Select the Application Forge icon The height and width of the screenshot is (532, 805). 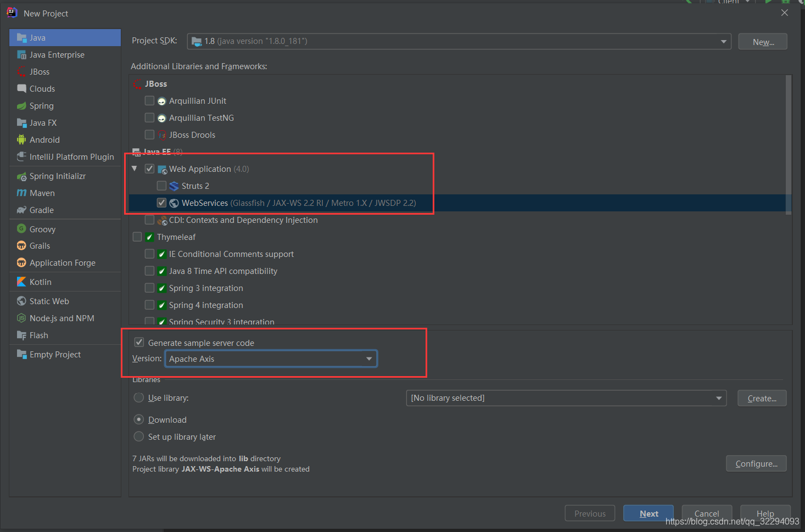tap(22, 263)
